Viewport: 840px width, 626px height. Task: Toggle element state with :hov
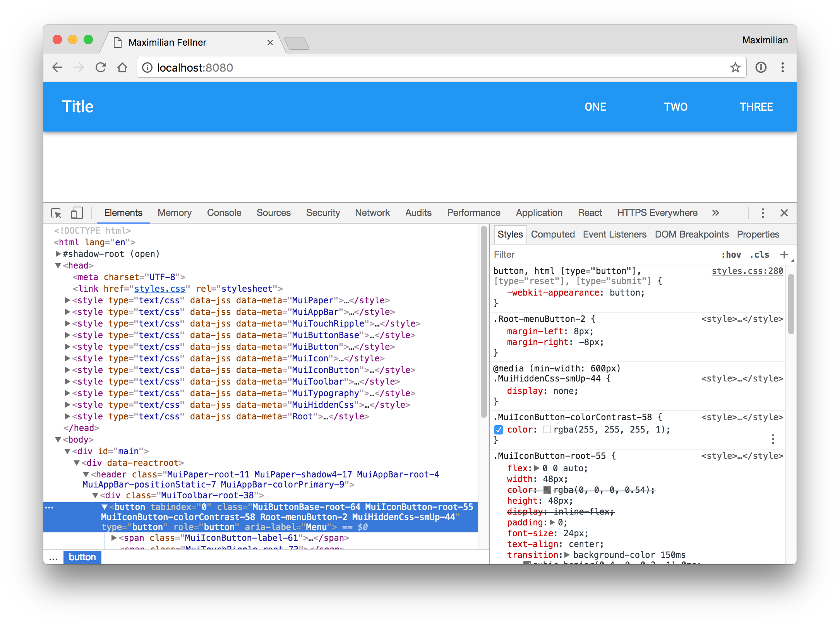[732, 255]
